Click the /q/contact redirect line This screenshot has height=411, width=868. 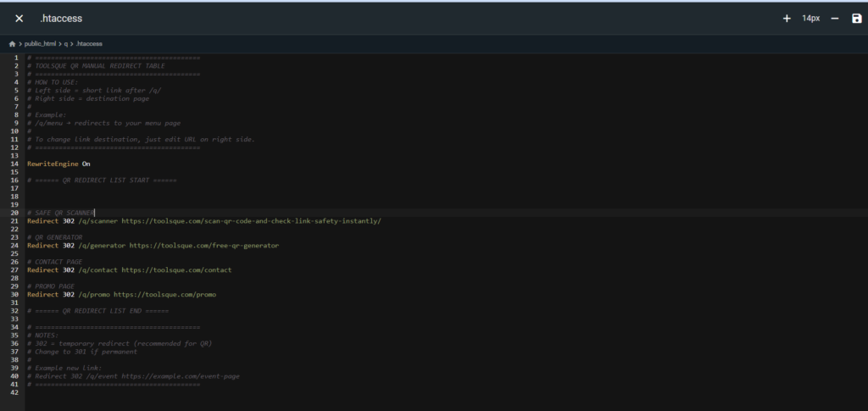click(130, 270)
